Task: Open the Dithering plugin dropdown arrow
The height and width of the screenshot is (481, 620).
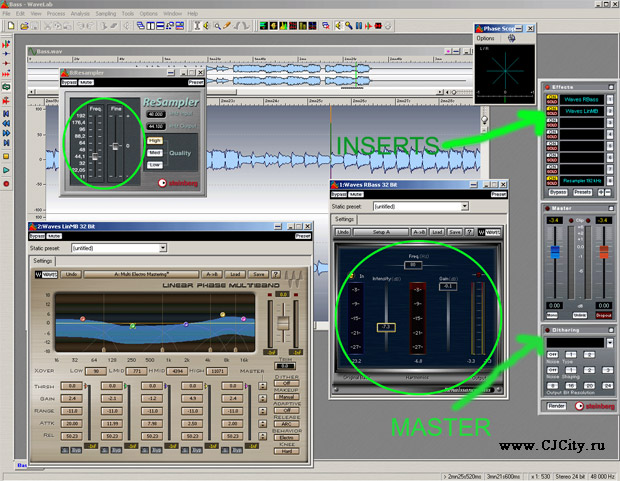Action: (610, 343)
